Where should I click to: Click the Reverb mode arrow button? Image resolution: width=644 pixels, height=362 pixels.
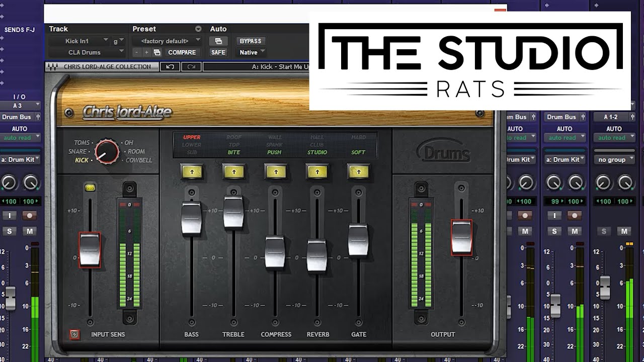[316, 171]
